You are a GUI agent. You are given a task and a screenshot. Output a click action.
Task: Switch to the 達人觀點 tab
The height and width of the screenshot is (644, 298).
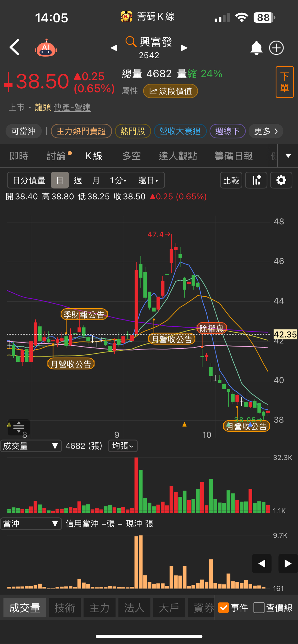pos(178,156)
